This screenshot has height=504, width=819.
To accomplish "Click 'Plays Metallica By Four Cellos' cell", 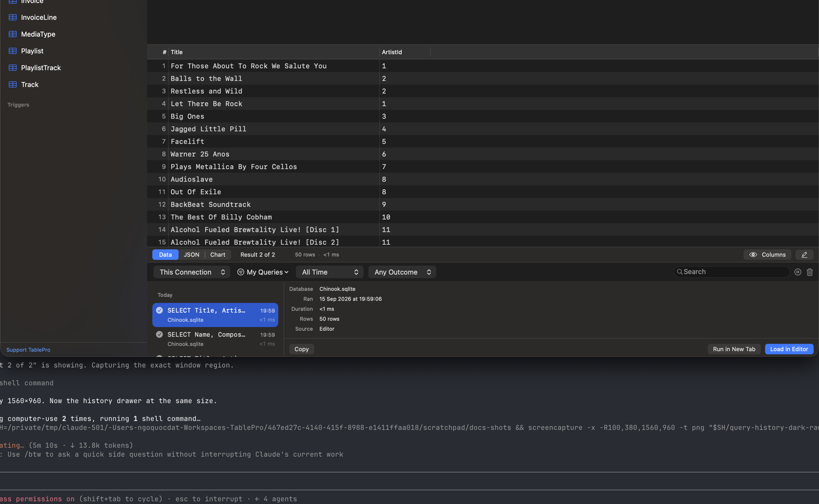I will [274, 167].
